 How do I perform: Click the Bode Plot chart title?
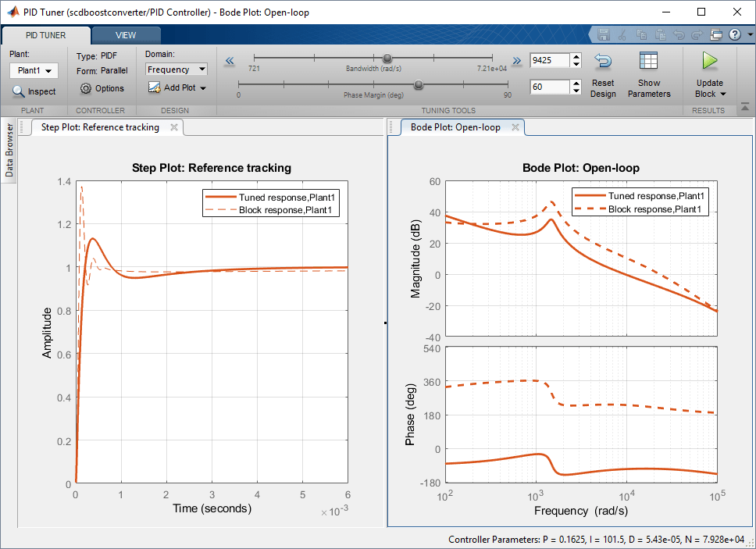click(x=581, y=168)
